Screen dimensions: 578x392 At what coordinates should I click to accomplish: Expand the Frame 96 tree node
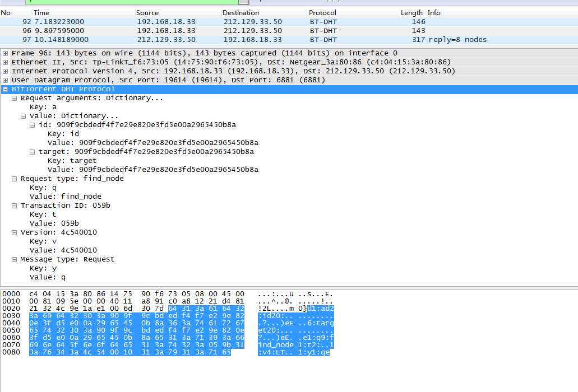click(x=5, y=53)
